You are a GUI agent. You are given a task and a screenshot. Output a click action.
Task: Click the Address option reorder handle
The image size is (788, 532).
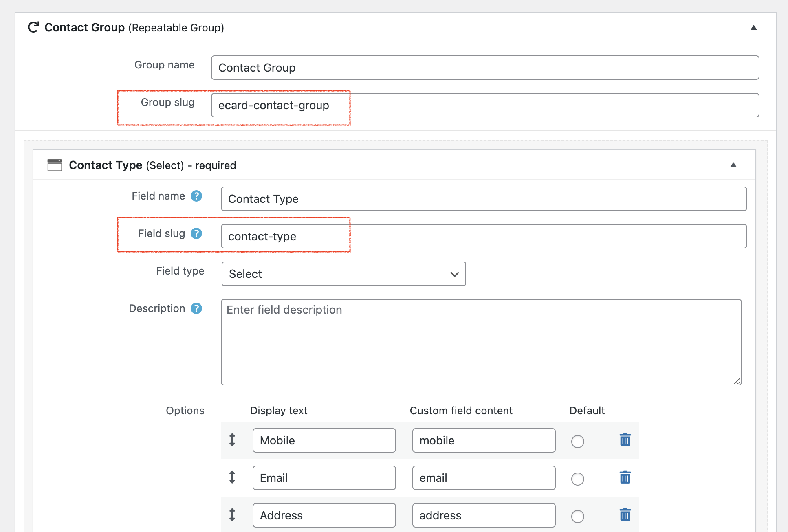232,515
